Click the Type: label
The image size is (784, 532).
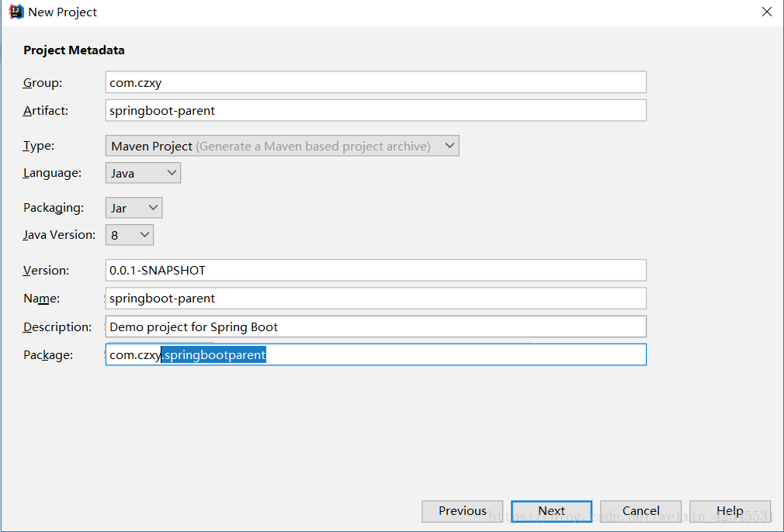(39, 146)
